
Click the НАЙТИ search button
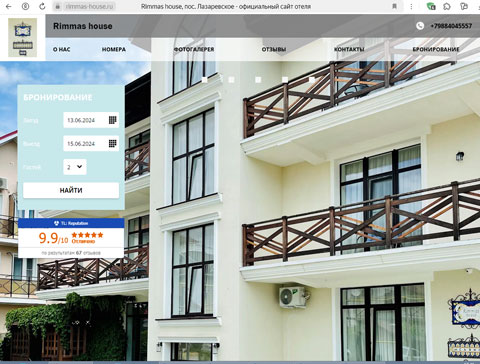71,190
